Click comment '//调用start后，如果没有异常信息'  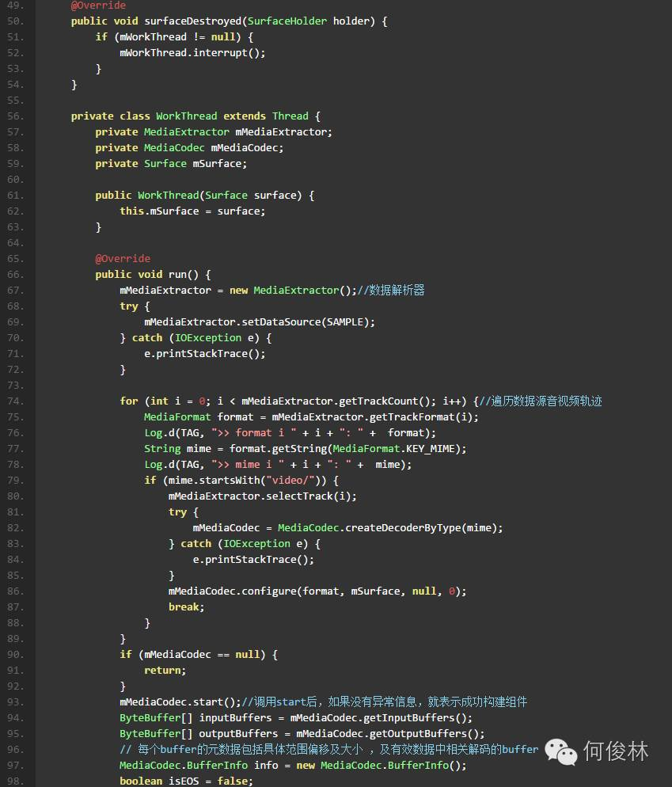tap(329, 702)
